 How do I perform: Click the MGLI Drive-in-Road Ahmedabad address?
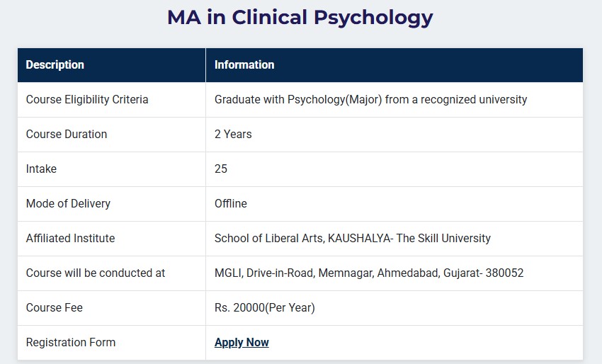pos(369,273)
